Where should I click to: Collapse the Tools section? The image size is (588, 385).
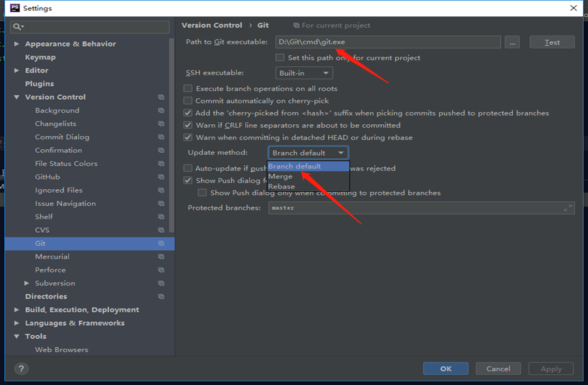pyautogui.click(x=16, y=337)
